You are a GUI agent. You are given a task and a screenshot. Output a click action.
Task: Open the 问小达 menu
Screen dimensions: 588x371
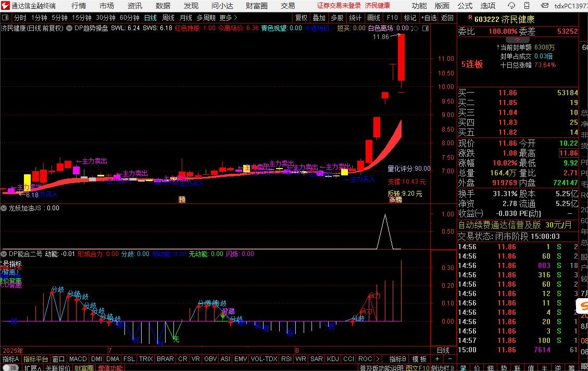(222, 6)
